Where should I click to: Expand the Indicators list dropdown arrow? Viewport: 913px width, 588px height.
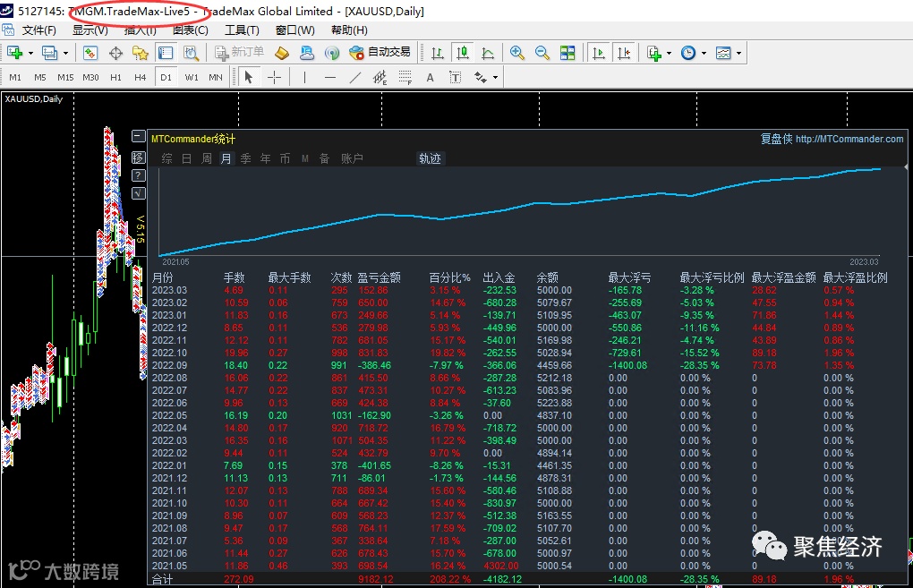[x=669, y=54]
